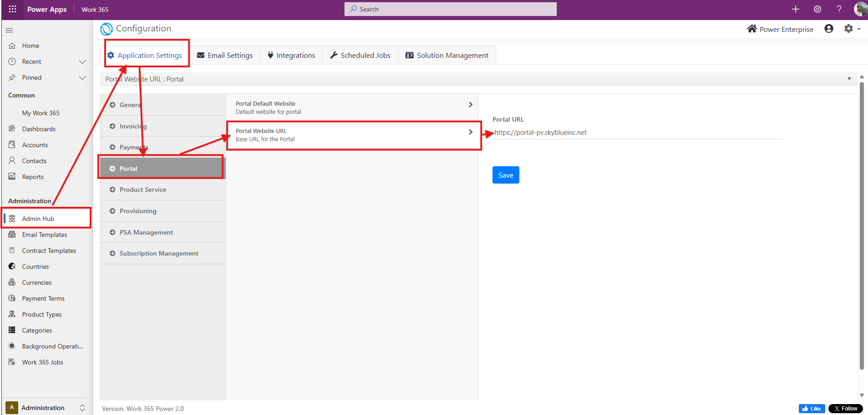Viewport: 868px width, 415px height.
Task: Open My Work 365 in sidebar
Action: coord(41,113)
